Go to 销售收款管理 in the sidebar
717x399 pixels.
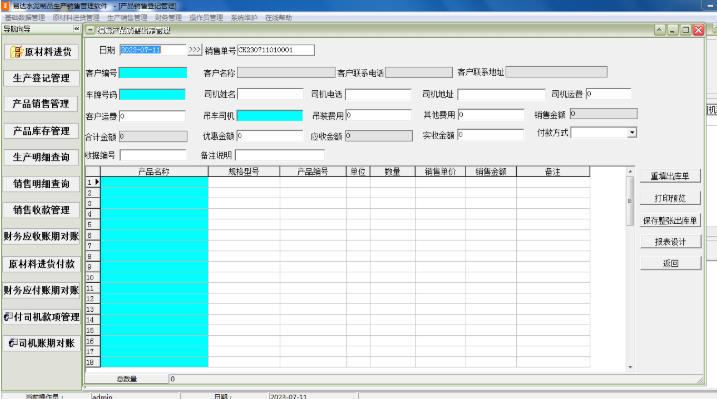point(42,210)
